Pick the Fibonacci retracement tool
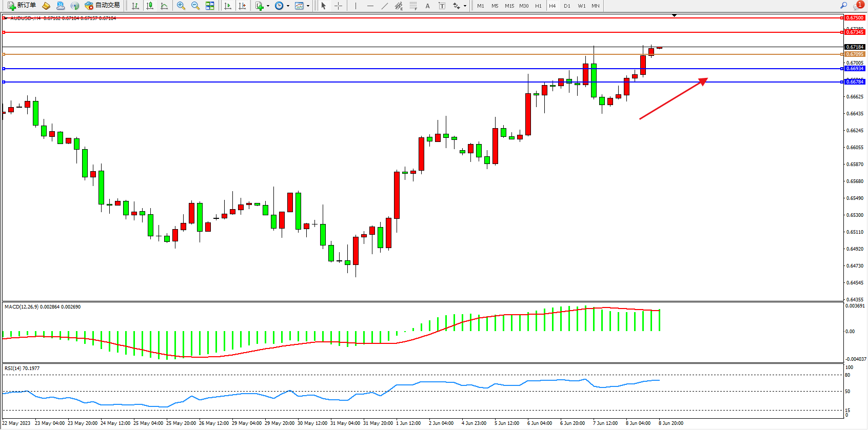868x430 pixels. click(x=413, y=6)
